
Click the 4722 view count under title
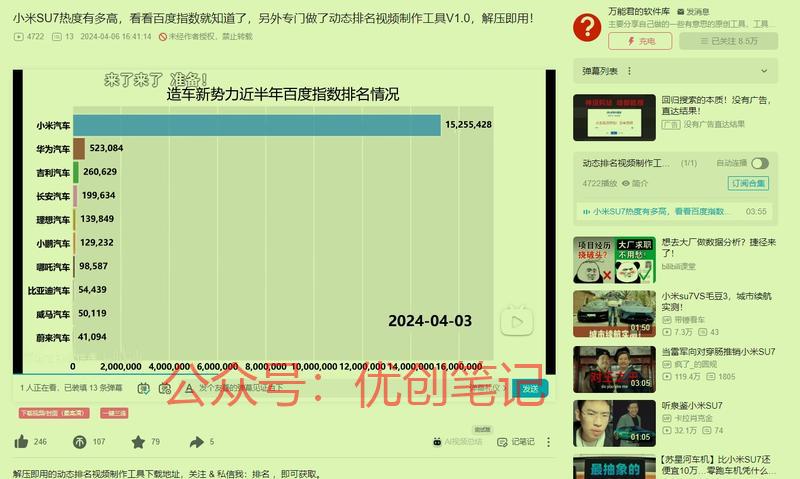(29, 37)
